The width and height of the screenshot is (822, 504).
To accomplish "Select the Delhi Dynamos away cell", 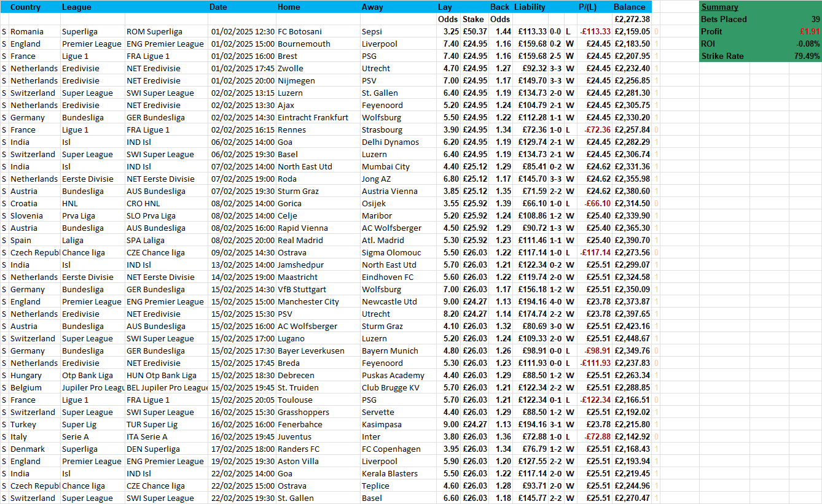I will pyautogui.click(x=398, y=142).
